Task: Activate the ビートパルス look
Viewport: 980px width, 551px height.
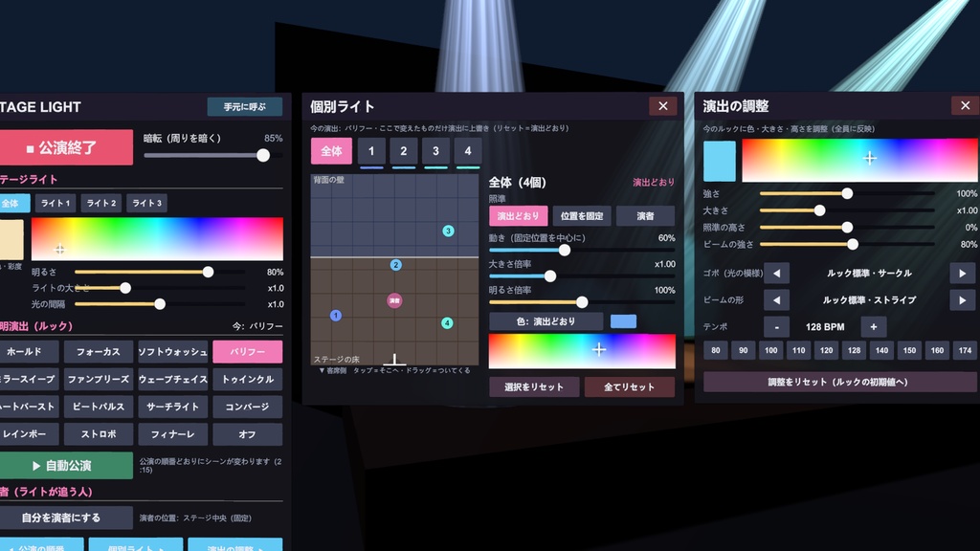Action: [x=99, y=407]
